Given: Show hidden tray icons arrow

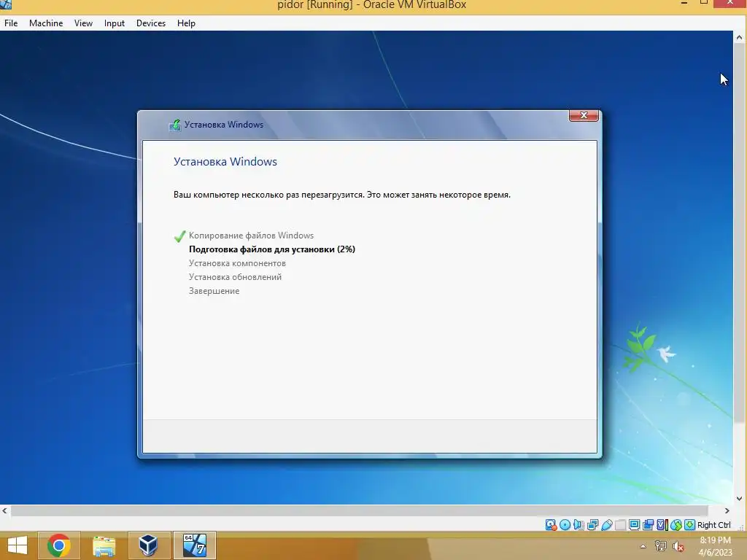Looking at the screenshot, I should [643, 546].
